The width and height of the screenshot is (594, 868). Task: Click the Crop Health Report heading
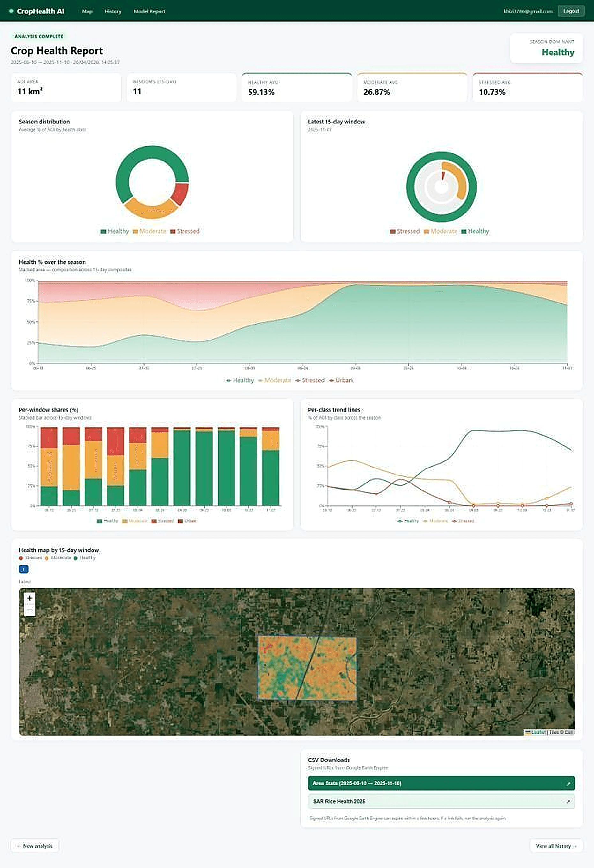[x=57, y=51]
